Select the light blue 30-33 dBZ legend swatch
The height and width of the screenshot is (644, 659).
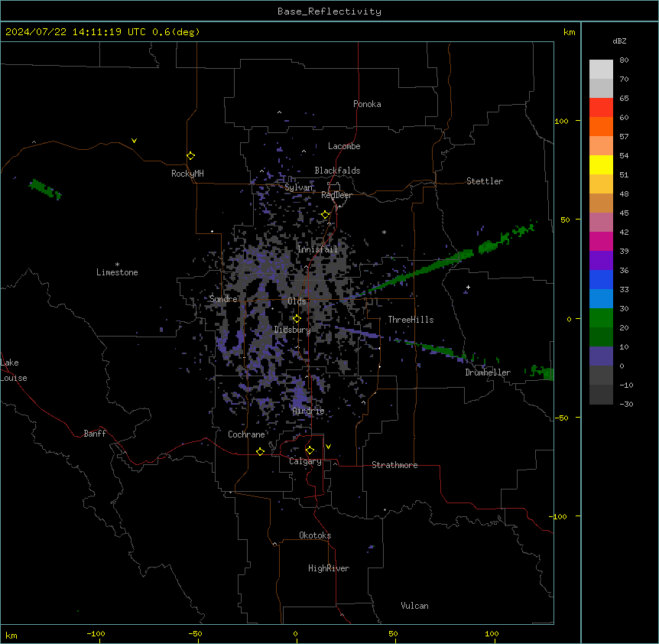coord(601,299)
